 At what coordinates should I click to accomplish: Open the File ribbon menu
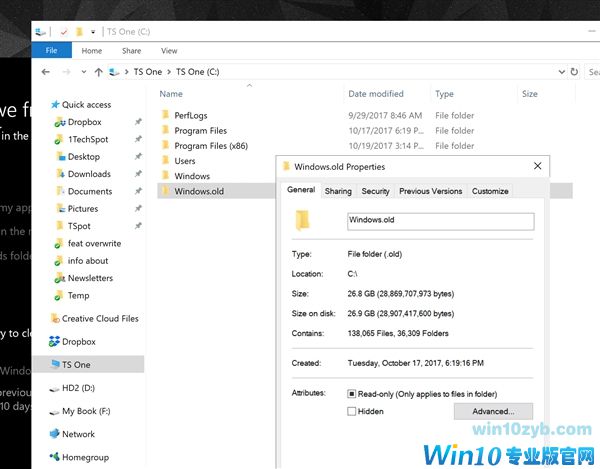point(52,50)
